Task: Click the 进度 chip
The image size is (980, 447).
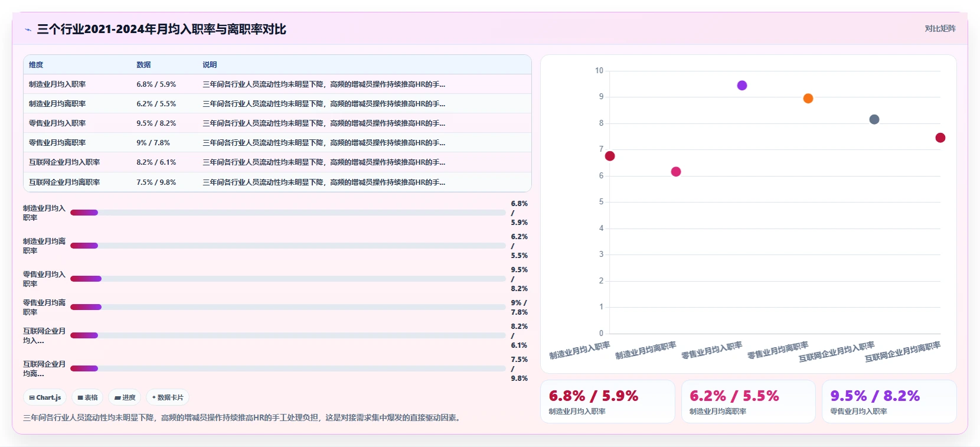Action: tap(125, 397)
